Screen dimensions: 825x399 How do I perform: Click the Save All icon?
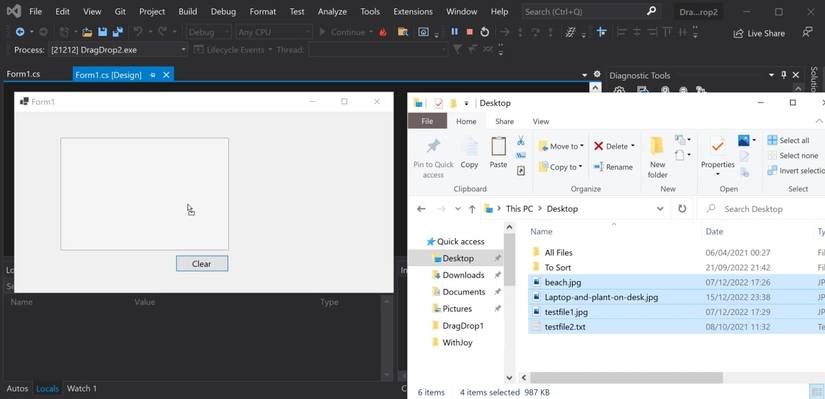(x=118, y=32)
